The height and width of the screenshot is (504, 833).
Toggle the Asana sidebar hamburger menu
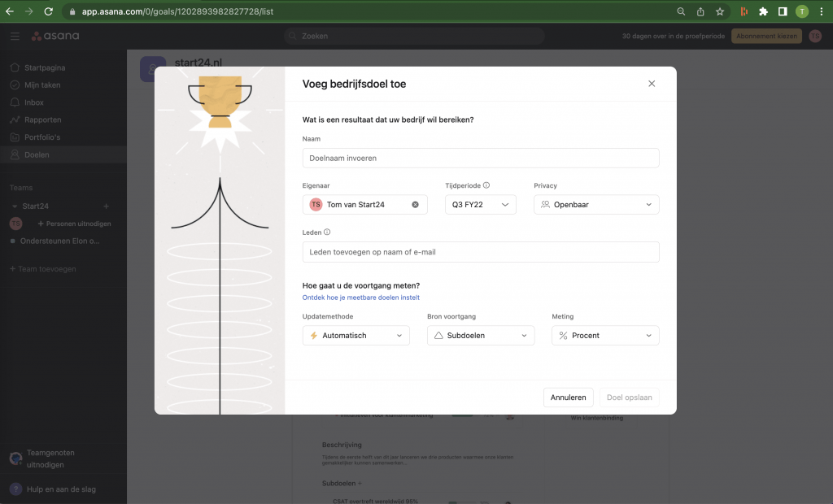[x=15, y=36]
